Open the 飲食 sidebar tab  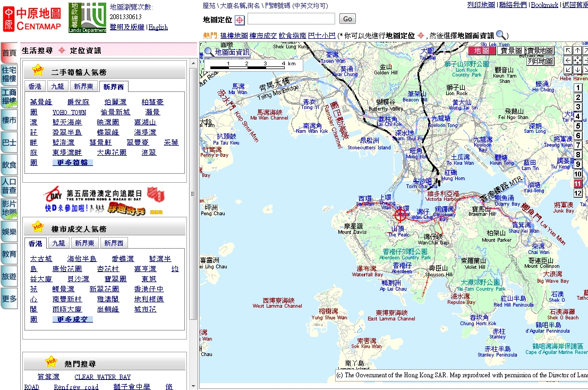pos(9,165)
